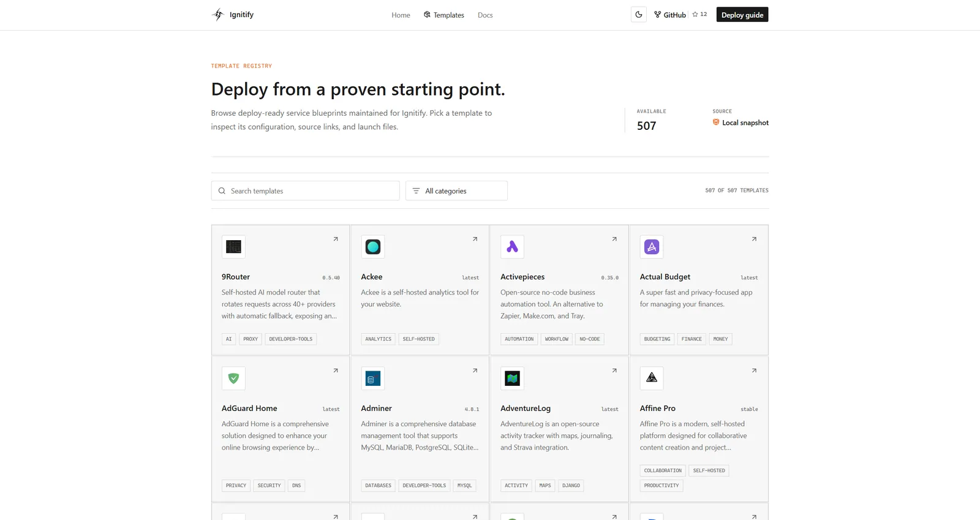Go to the Docs nav item

click(x=485, y=15)
